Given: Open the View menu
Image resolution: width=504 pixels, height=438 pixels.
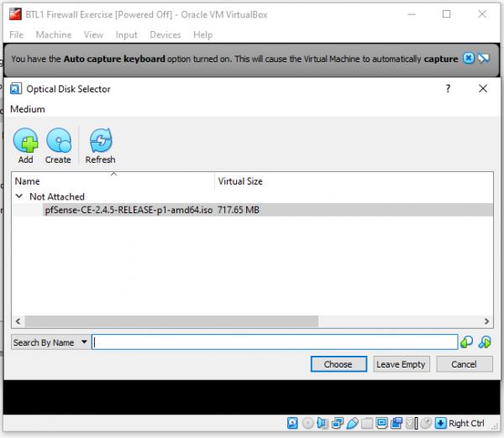Looking at the screenshot, I should point(93,34).
